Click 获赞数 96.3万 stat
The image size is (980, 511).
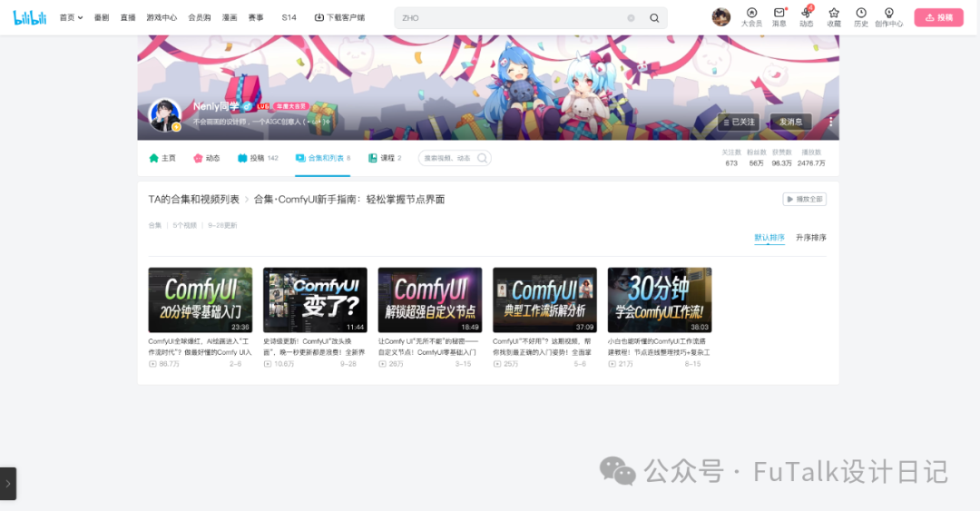pyautogui.click(x=781, y=158)
